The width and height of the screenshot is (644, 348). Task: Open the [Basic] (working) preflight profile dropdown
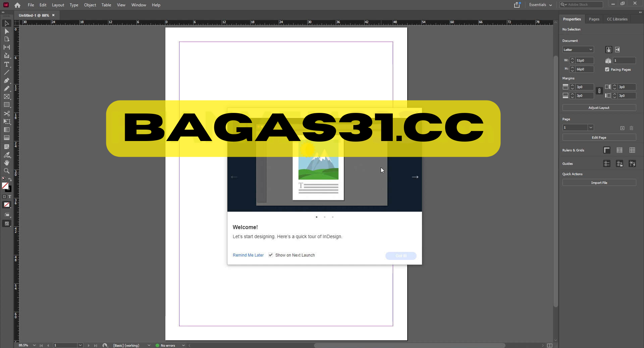coord(149,345)
